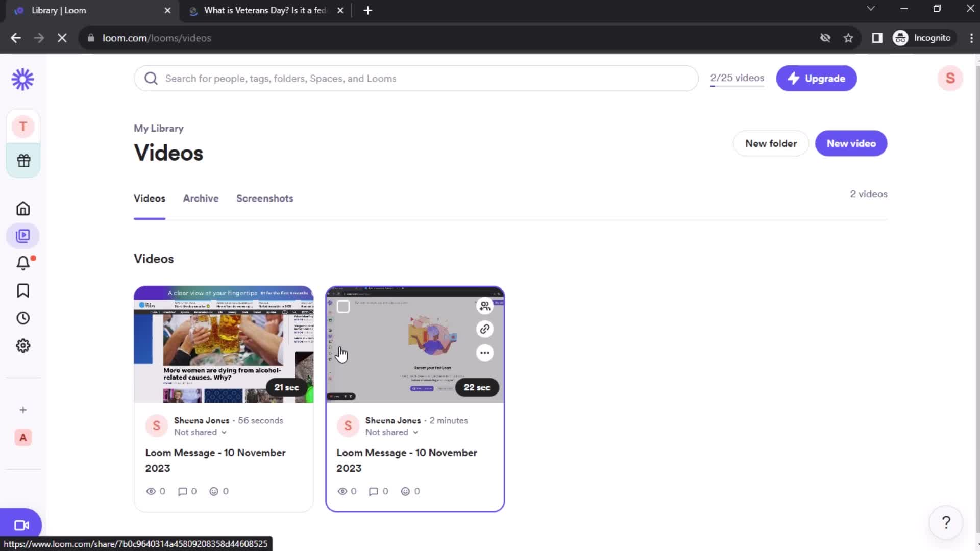
Task: Open the recent activity clock icon
Action: [x=23, y=318]
